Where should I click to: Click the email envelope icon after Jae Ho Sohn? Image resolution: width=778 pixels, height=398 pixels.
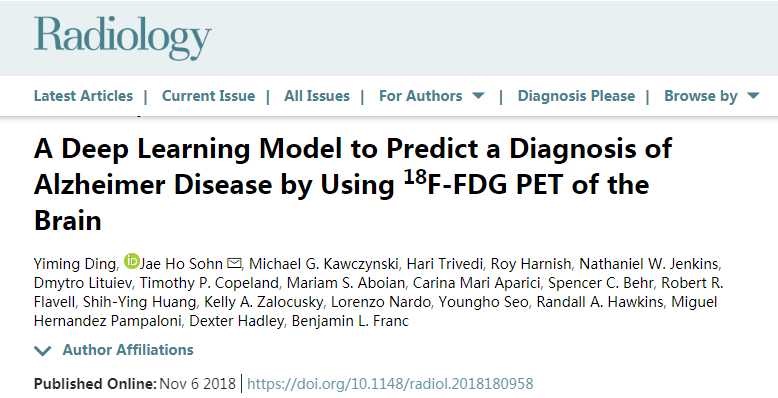click(234, 263)
